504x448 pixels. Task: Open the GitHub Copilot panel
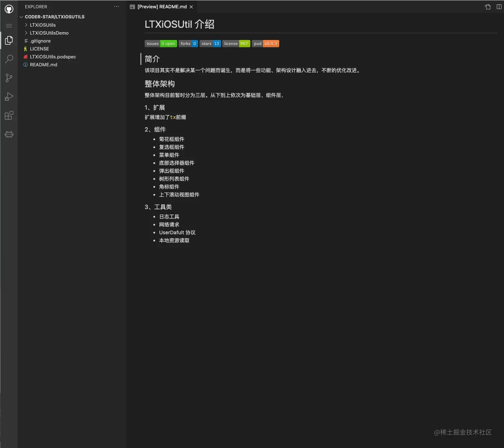9,134
